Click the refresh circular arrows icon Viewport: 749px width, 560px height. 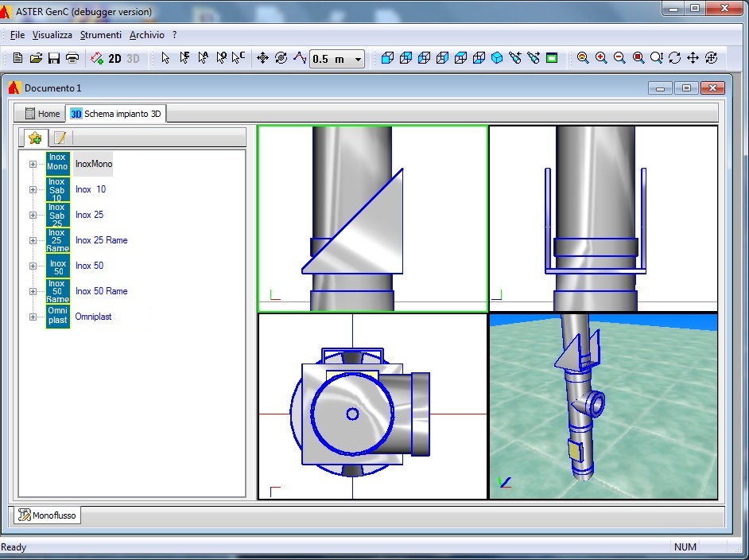674,58
